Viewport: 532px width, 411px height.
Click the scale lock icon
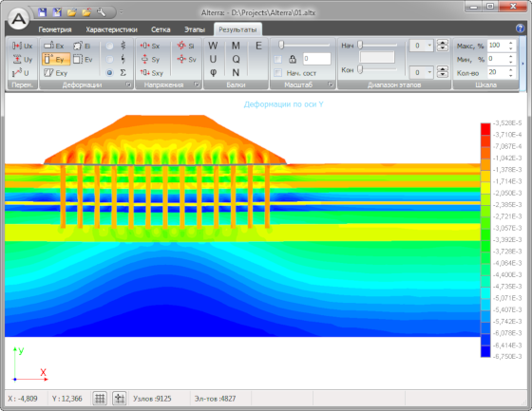293,60
